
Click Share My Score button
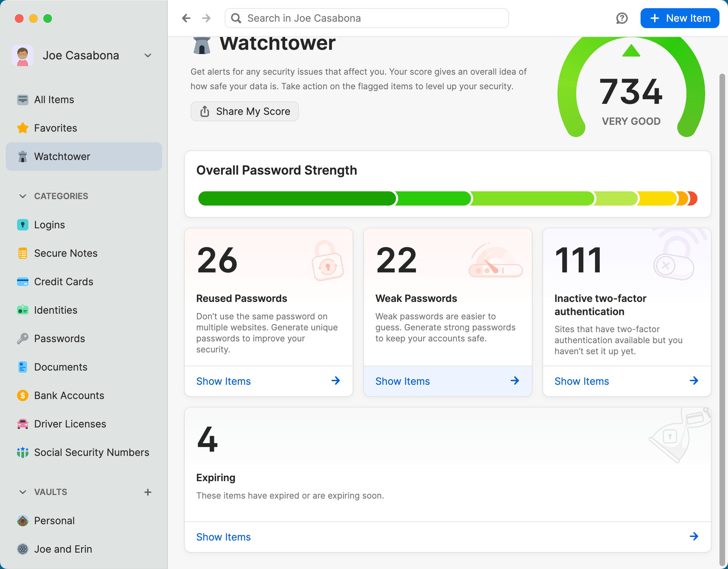(245, 111)
